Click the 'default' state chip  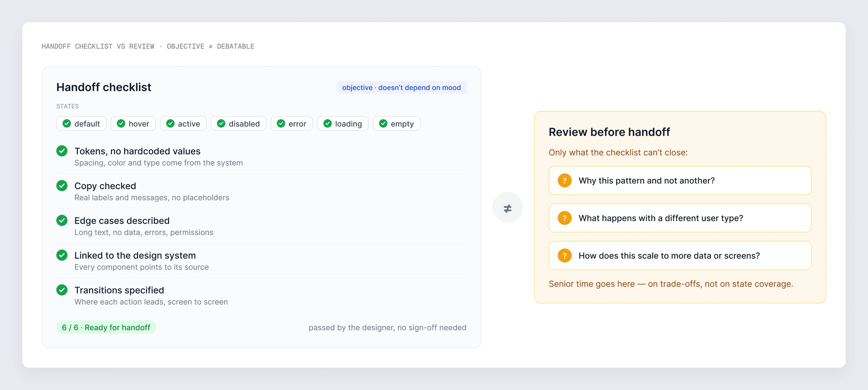pos(81,123)
